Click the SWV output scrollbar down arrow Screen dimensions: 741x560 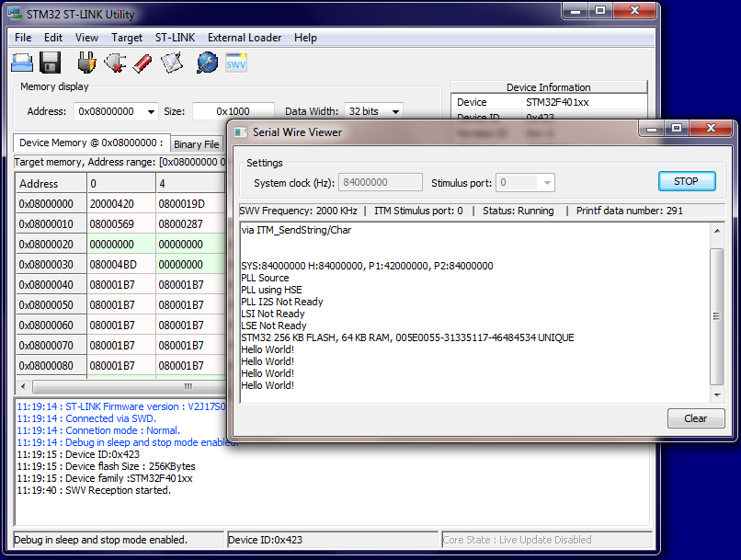point(717,395)
